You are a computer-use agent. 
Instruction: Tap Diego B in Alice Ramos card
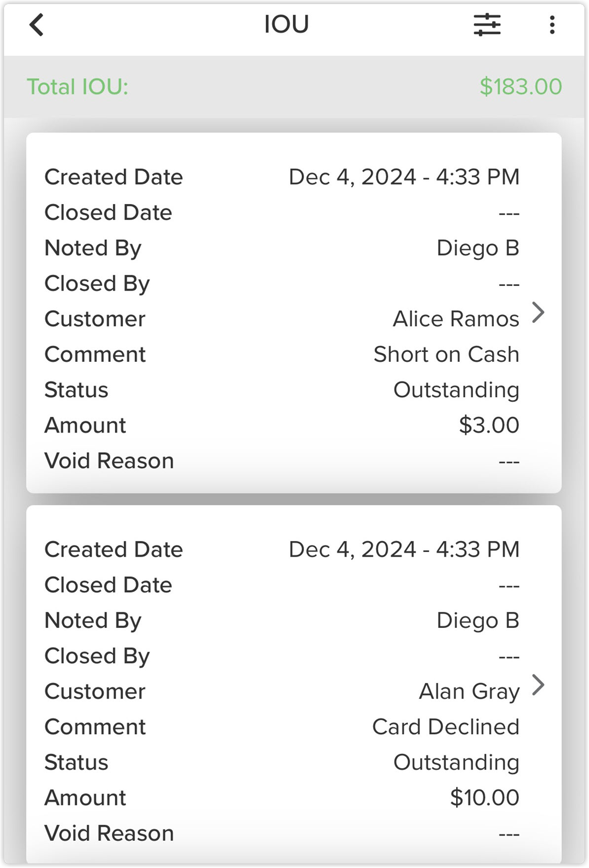(478, 248)
